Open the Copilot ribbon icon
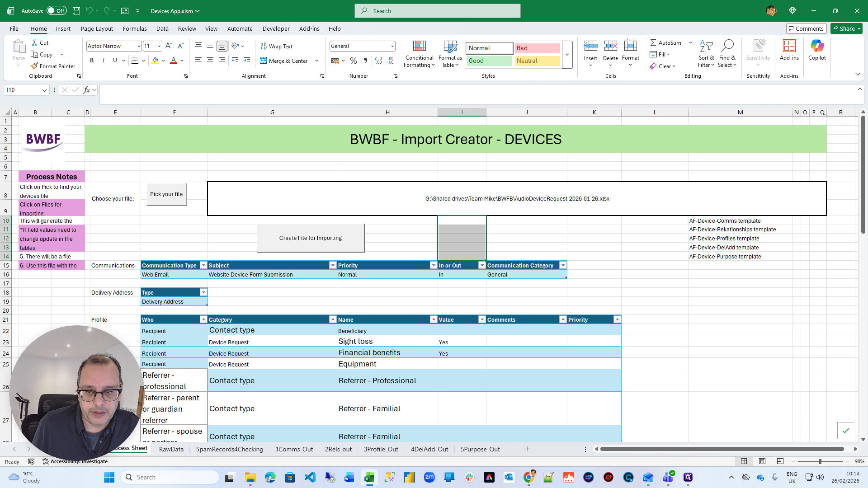Image resolution: width=868 pixels, height=488 pixels. (817, 47)
